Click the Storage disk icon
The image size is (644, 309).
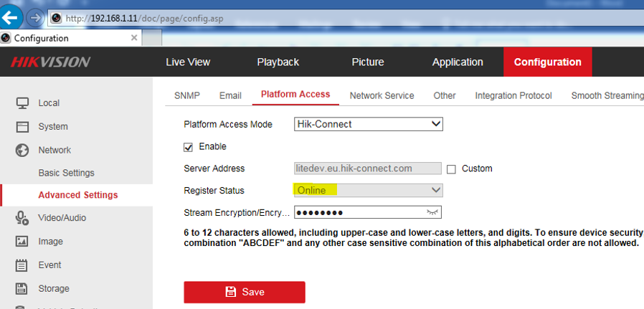pos(22,289)
